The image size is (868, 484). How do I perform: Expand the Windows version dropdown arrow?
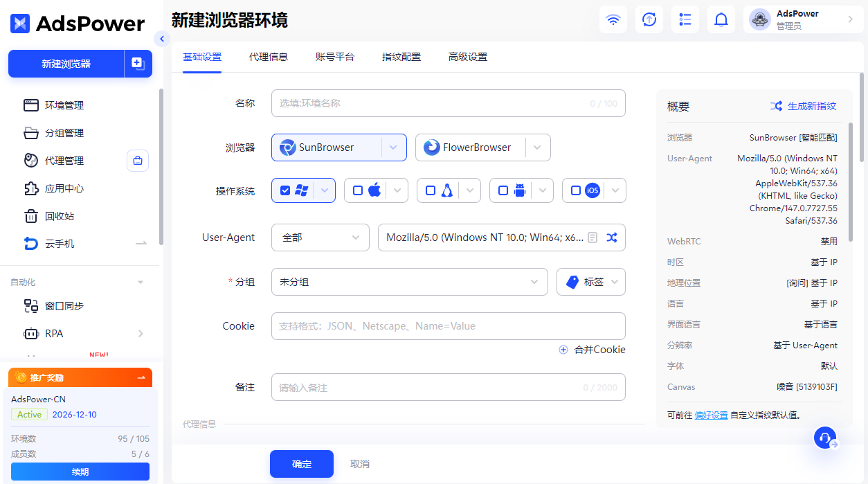tap(325, 190)
